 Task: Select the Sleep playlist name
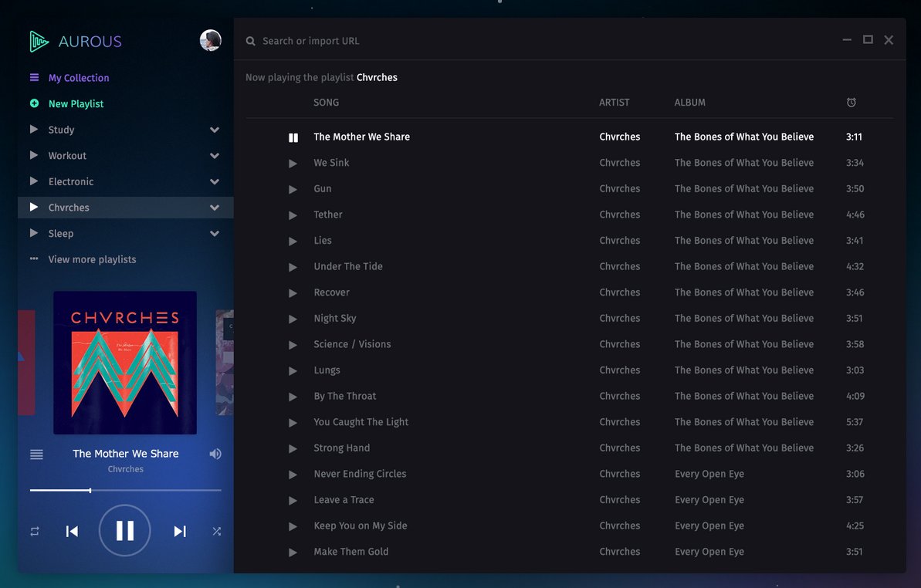click(x=60, y=234)
